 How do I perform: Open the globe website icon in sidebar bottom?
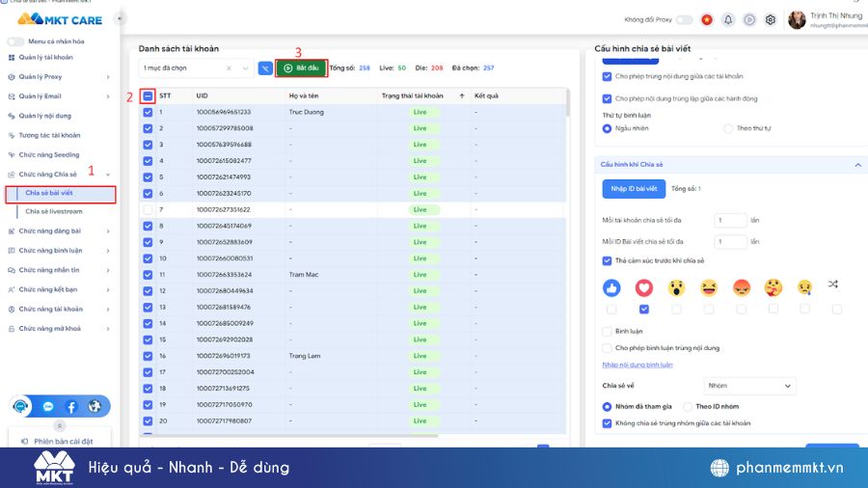tap(95, 407)
